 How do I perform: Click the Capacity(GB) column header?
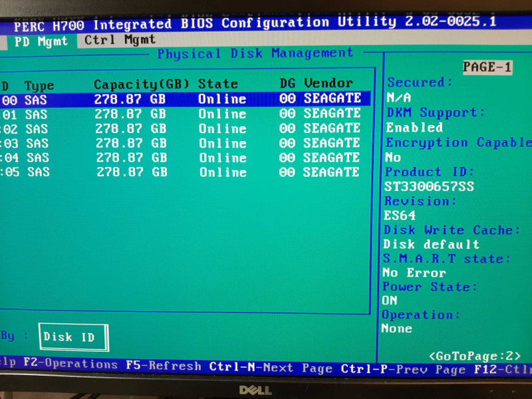click(x=141, y=84)
